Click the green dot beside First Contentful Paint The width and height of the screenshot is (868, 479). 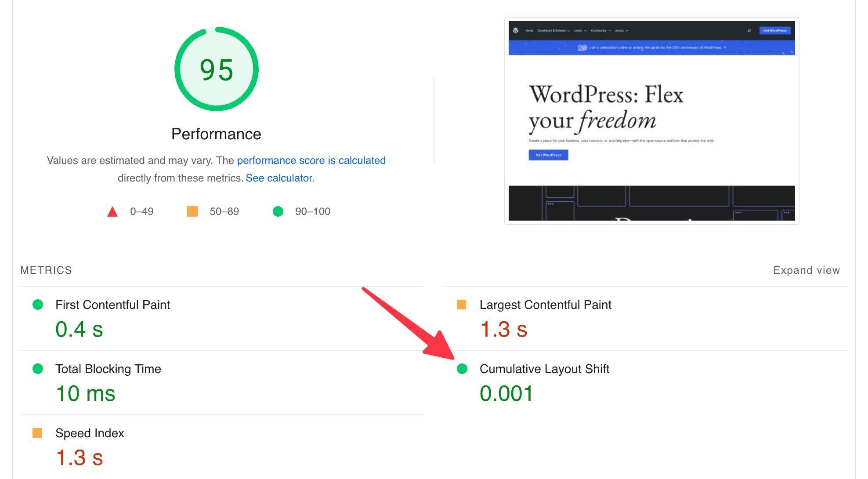[x=38, y=305]
